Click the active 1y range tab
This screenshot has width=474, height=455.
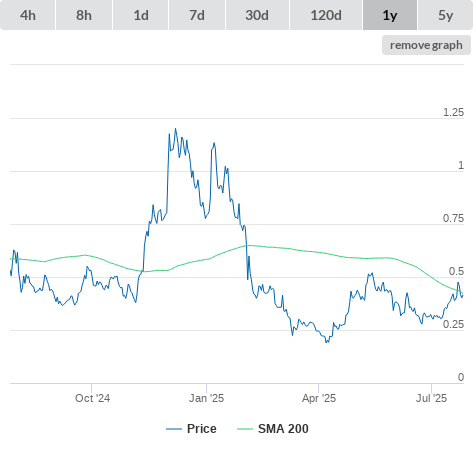pyautogui.click(x=390, y=15)
